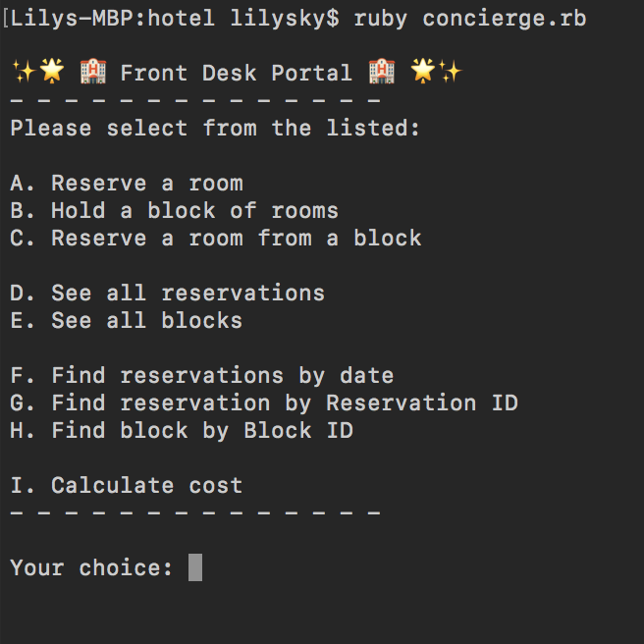Click the "Your choice:" prompt label

[x=91, y=568]
